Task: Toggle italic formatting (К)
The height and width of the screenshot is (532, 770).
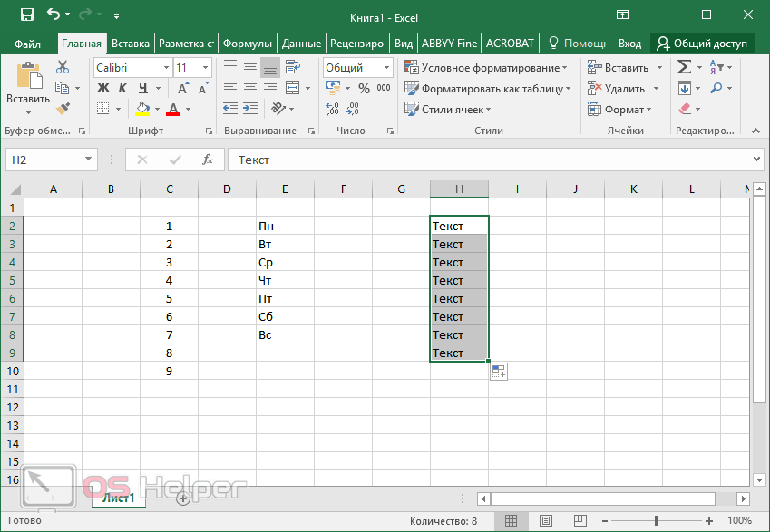Action: 123,88
